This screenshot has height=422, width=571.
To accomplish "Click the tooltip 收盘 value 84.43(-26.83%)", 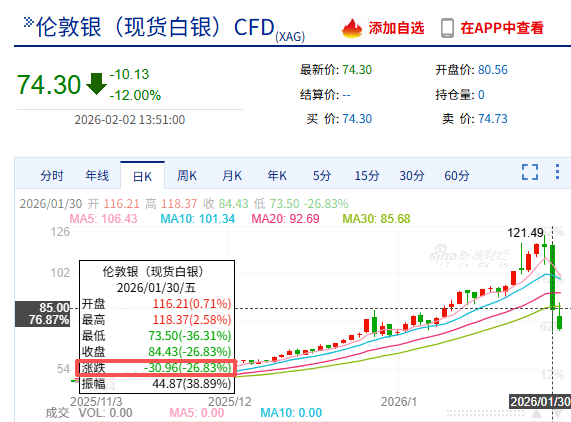I will [x=190, y=351].
